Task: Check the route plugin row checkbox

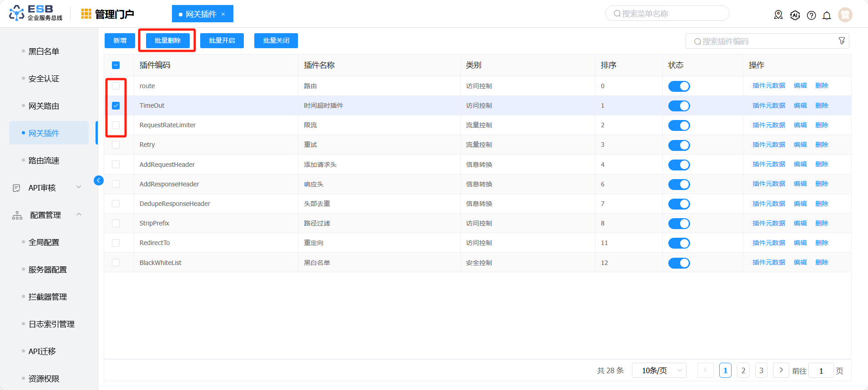Action: click(x=116, y=86)
